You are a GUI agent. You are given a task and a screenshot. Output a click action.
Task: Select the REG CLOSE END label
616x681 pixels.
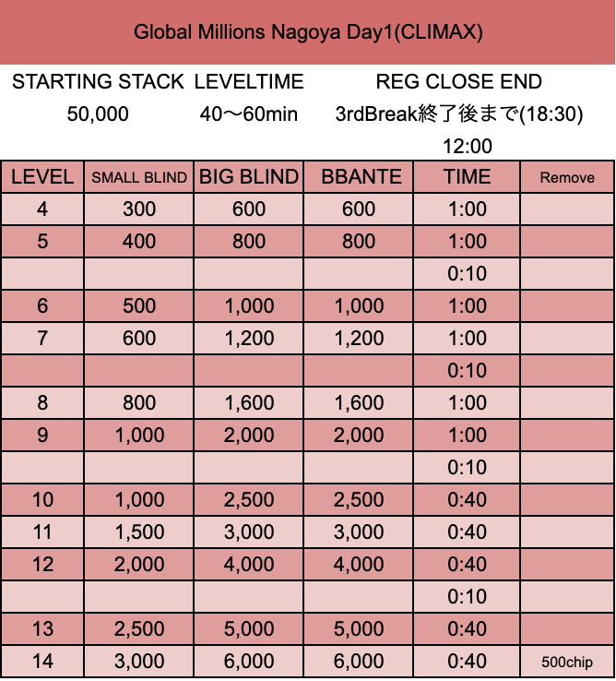[x=459, y=82]
